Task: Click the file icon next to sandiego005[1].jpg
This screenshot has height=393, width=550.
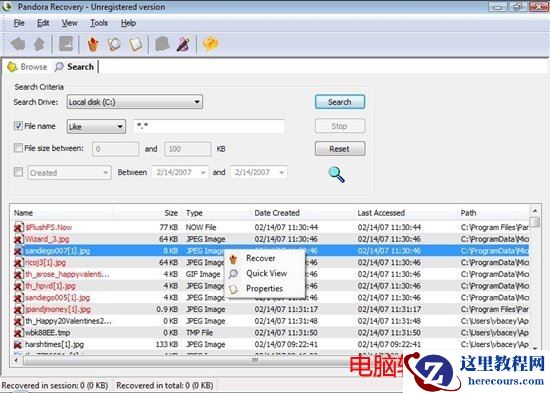Action: click(18, 298)
